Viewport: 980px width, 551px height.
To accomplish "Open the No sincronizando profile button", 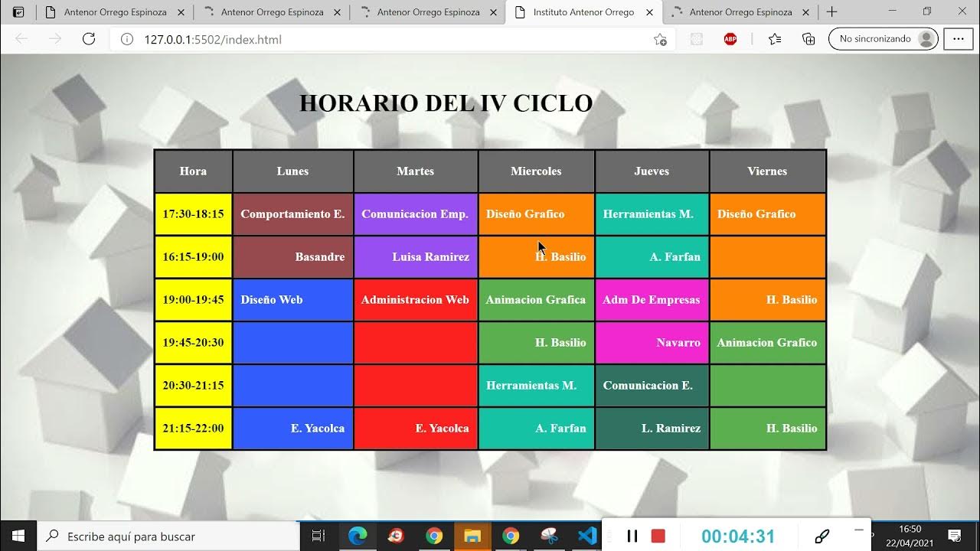I will point(884,39).
